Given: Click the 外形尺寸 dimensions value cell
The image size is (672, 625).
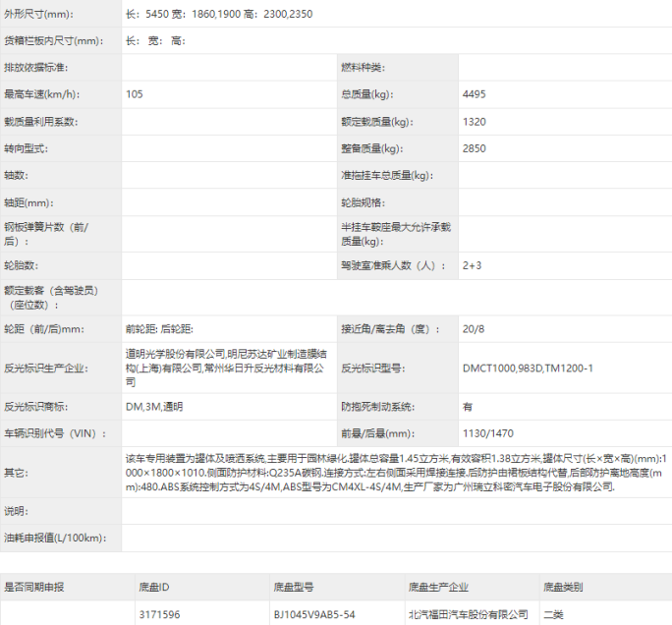Looking at the screenshot, I should pyautogui.click(x=220, y=14).
